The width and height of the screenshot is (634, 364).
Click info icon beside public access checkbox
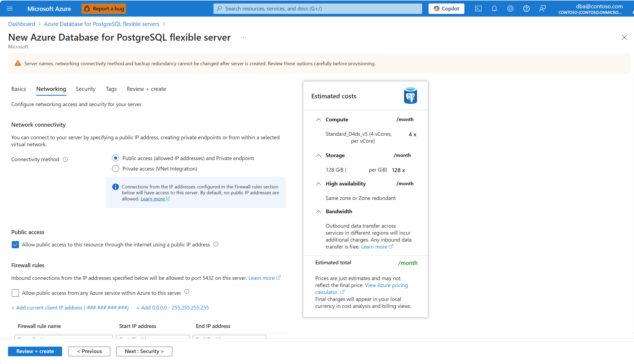216,244
